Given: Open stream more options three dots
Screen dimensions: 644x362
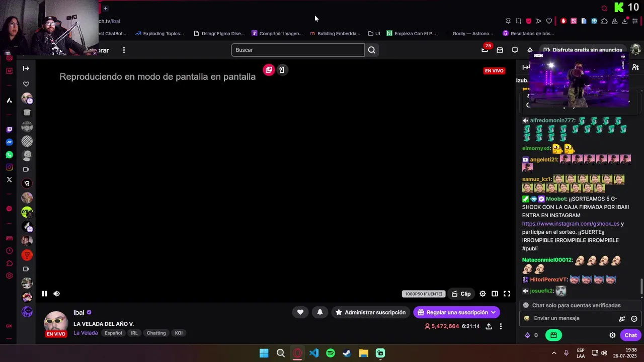Looking at the screenshot, I should [x=501, y=326].
